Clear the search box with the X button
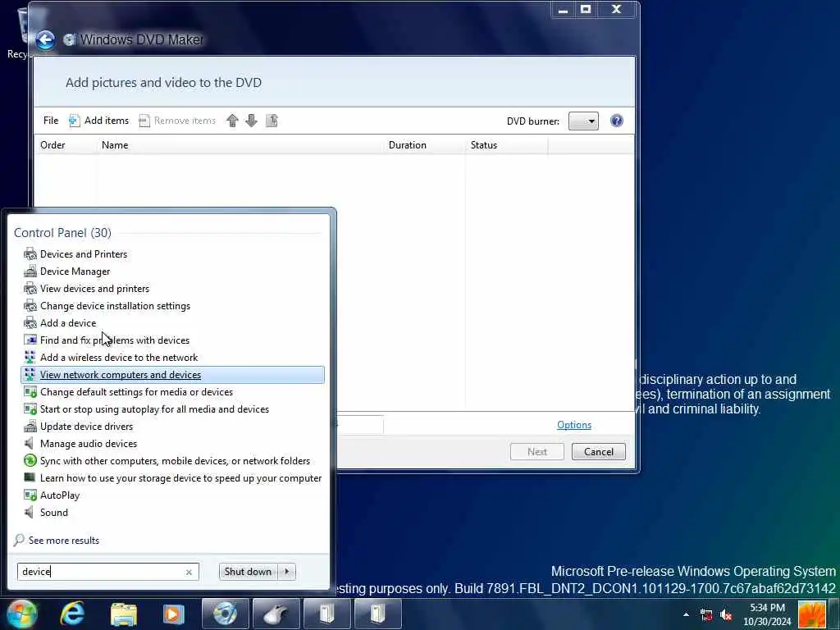The image size is (840, 630). [189, 572]
